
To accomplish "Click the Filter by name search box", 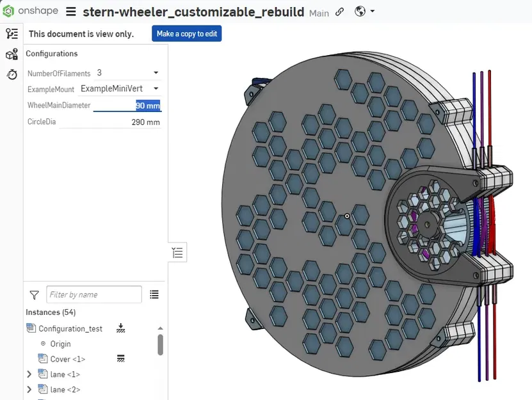I will [x=94, y=294].
